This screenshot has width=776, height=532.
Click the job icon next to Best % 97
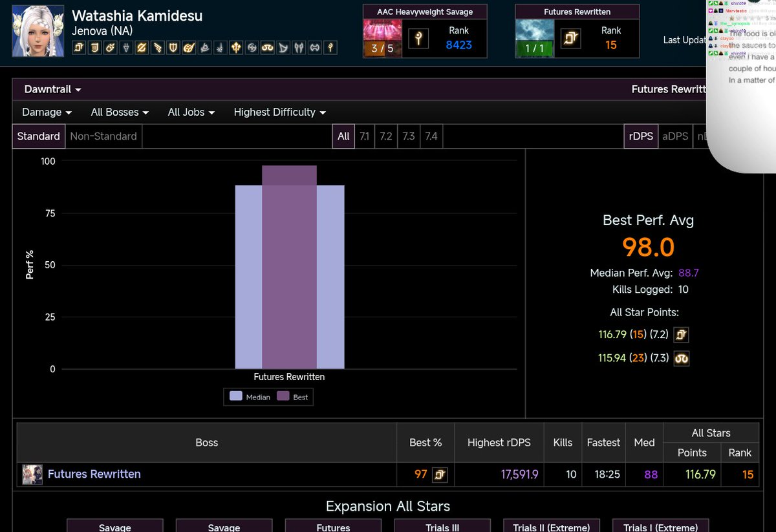[440, 474]
